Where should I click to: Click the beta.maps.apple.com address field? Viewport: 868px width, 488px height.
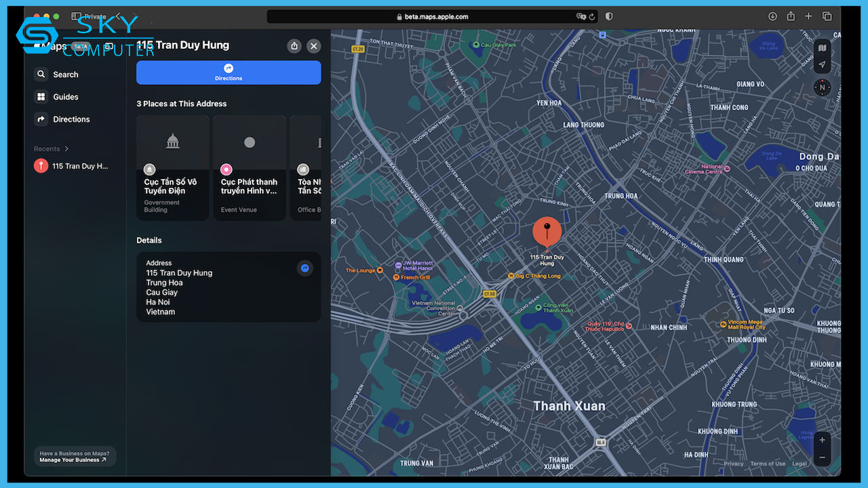click(432, 17)
